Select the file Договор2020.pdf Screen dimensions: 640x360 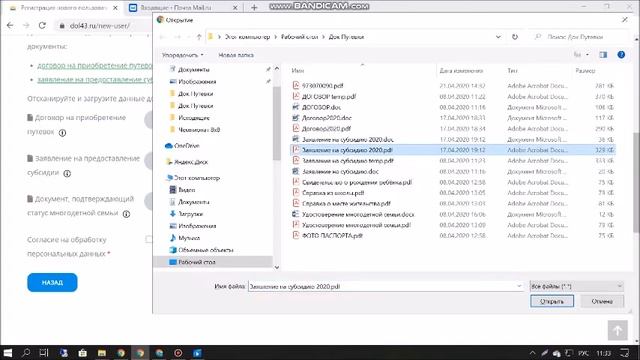(326, 128)
